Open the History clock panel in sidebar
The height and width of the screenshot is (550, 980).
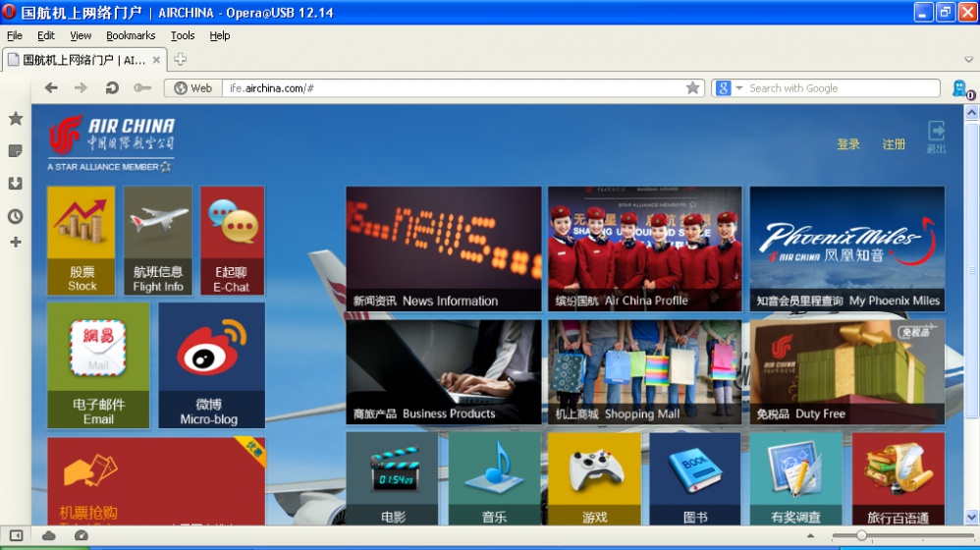16,216
